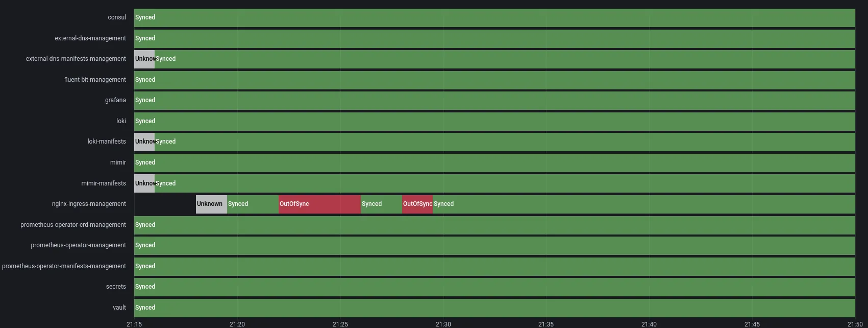Image resolution: width=868 pixels, height=328 pixels.
Task: Click the Synced bar in vault row
Action: point(494,308)
